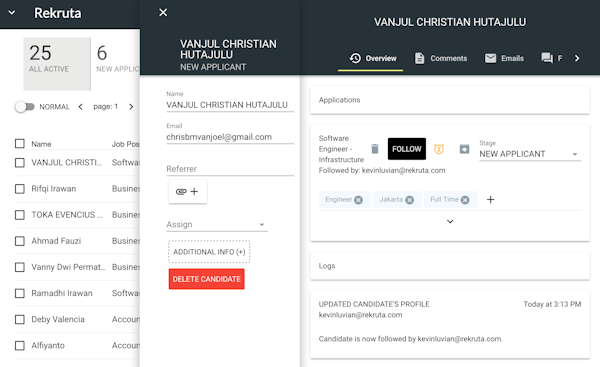Click the Job Pos column header

coord(126,144)
